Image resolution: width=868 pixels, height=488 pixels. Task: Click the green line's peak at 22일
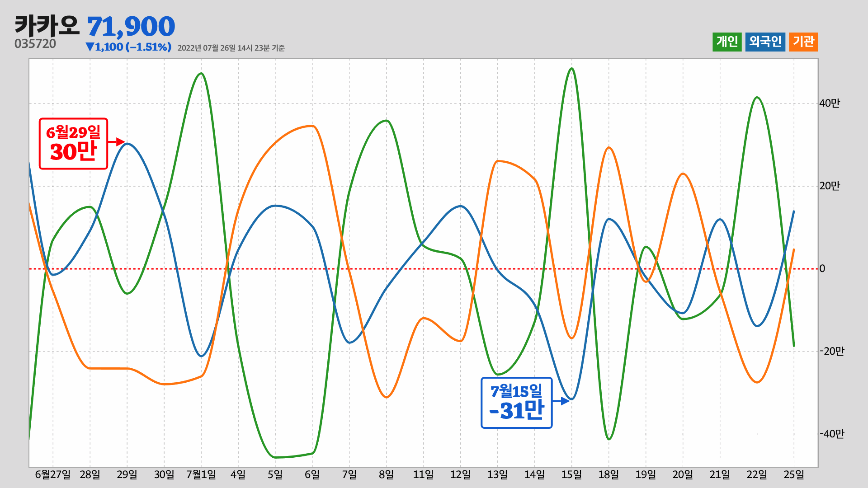(757, 98)
